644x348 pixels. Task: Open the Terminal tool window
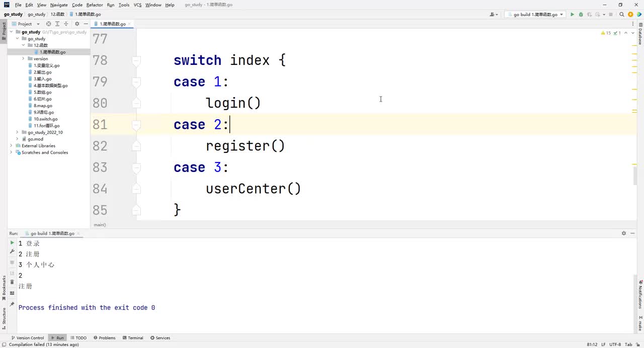point(132,338)
